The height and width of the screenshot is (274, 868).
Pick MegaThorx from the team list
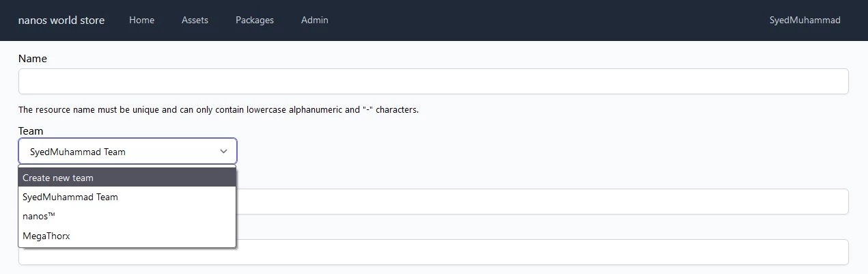(x=127, y=236)
